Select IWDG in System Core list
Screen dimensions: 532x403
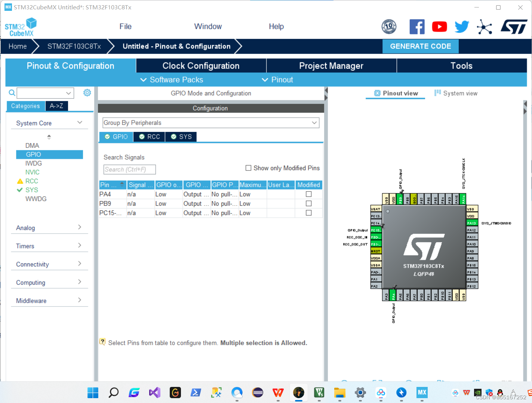click(34, 163)
